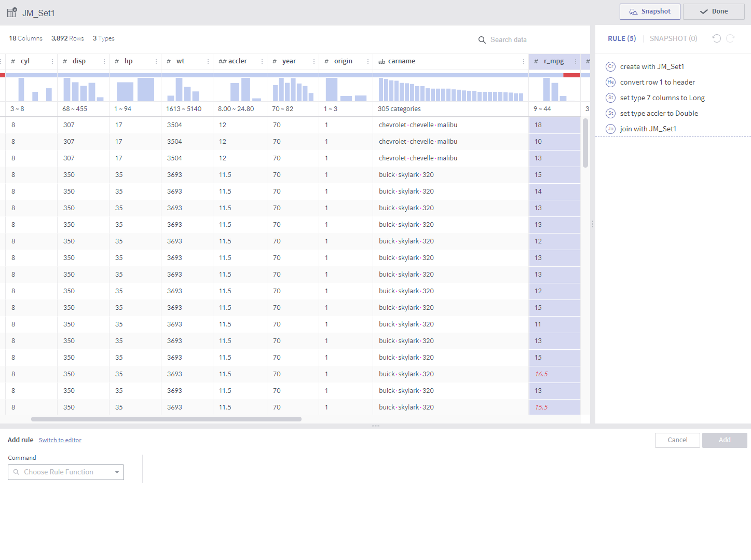This screenshot has height=560, width=751.
Task: Click the type icon of r_mpg column
Action: 536,61
